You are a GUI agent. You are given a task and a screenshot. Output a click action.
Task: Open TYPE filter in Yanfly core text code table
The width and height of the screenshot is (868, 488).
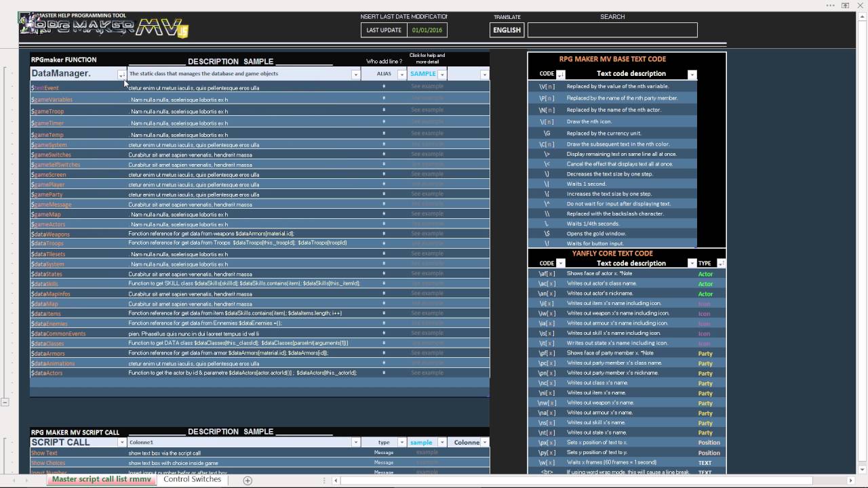click(x=721, y=263)
